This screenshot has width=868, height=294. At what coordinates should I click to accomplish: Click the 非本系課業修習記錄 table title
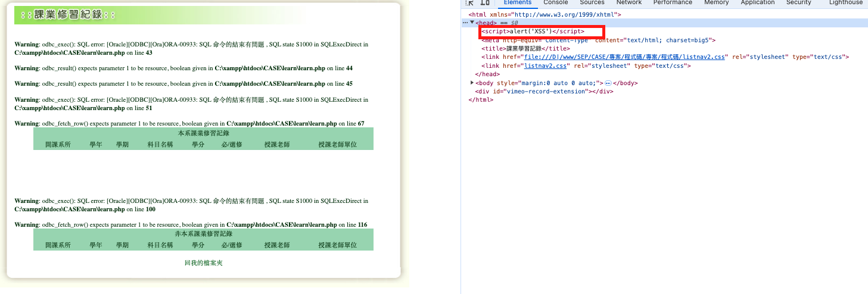click(x=204, y=234)
